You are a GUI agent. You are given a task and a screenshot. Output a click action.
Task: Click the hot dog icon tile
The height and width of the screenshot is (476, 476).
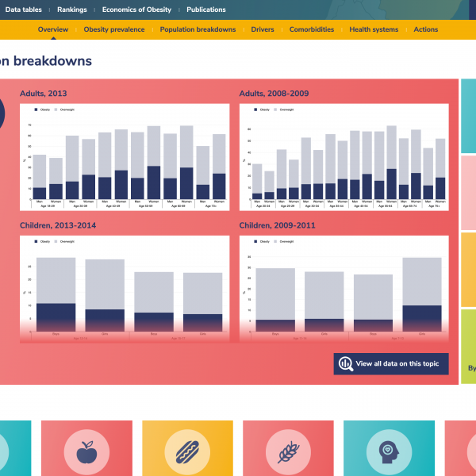186,453
